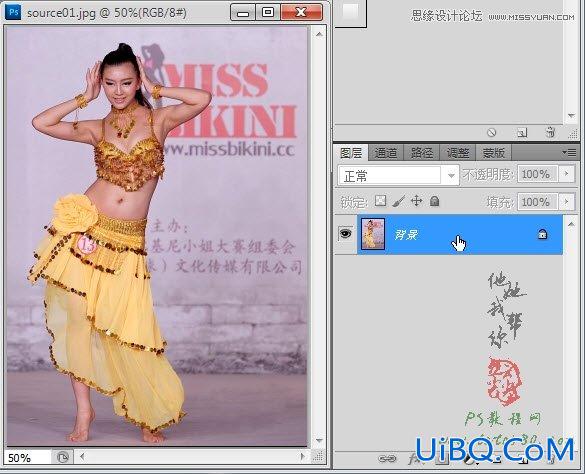
Task: Switch to the 通道 tab
Action: (386, 153)
